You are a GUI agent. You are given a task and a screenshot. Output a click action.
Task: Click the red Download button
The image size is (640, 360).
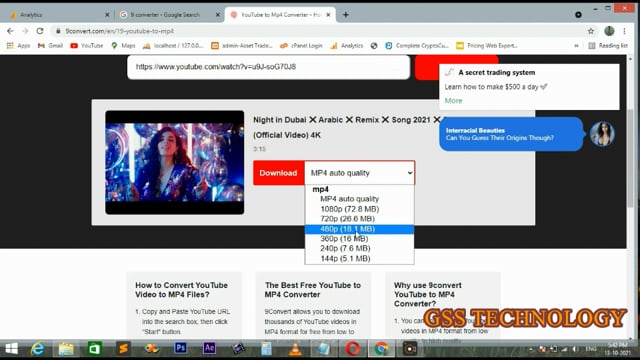coord(278,173)
